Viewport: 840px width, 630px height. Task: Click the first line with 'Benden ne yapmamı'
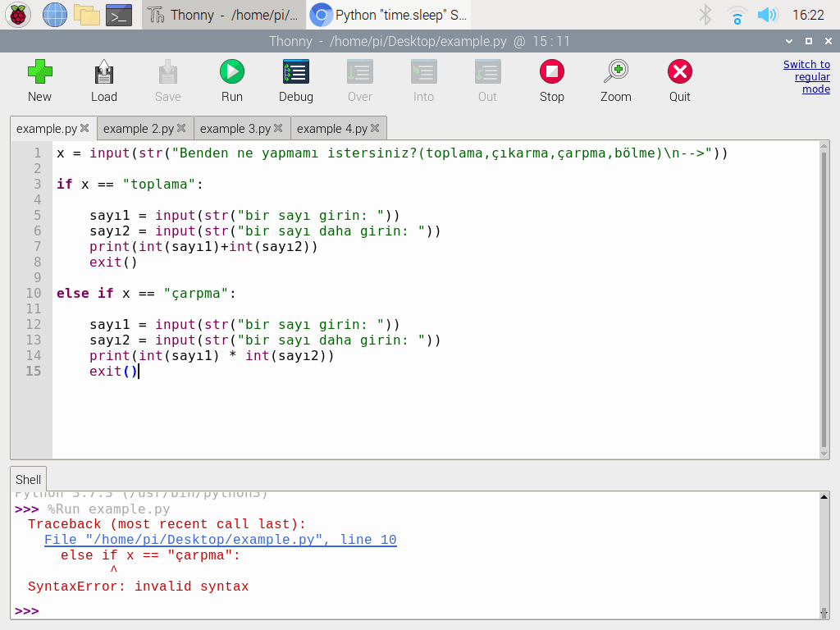392,153
